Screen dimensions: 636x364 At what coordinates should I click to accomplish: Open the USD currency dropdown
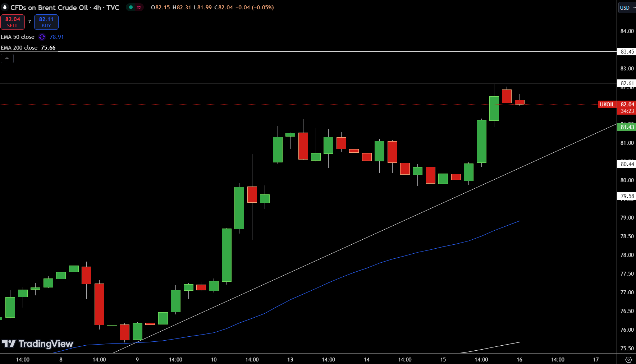pyautogui.click(x=627, y=8)
